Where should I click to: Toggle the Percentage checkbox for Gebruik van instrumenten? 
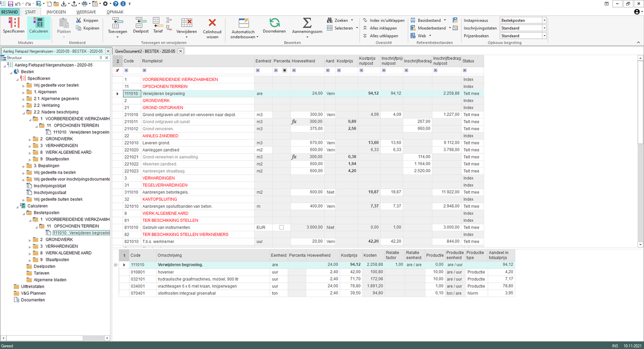point(281,227)
